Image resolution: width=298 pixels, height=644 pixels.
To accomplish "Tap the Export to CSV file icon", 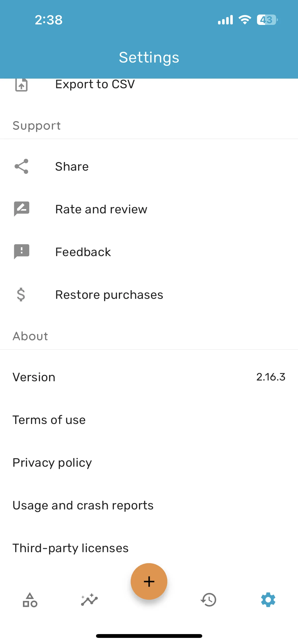I will pyautogui.click(x=21, y=85).
